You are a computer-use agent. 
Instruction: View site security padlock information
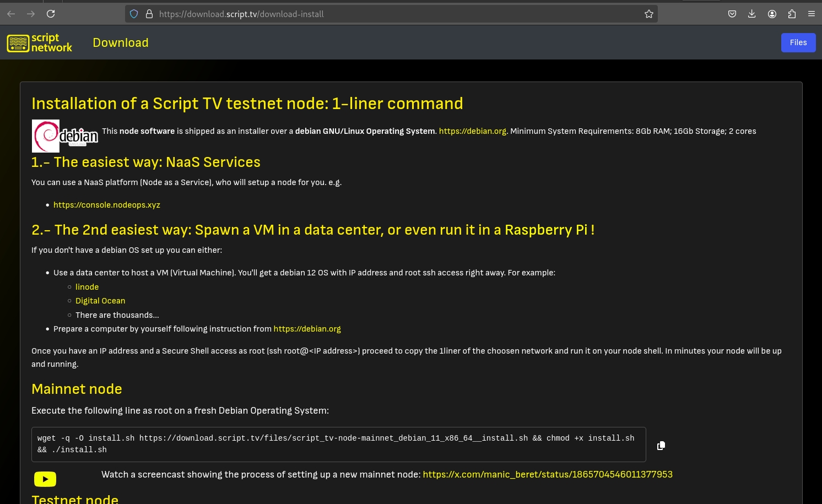pos(149,14)
